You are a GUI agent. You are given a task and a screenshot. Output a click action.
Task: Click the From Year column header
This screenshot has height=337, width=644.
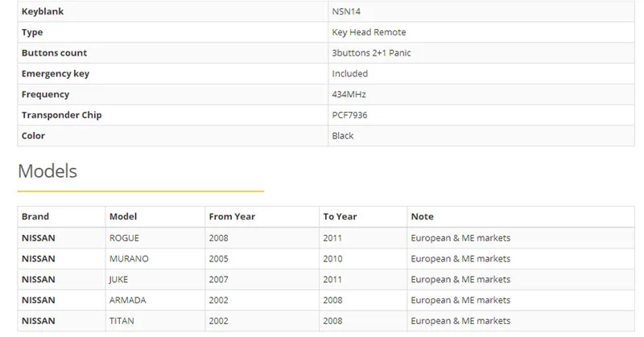click(x=232, y=216)
